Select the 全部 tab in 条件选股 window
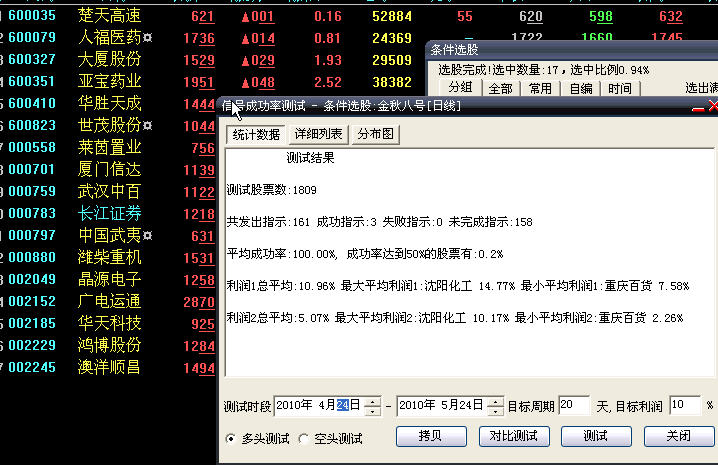Image resolution: width=718 pixels, height=465 pixels. (500, 88)
